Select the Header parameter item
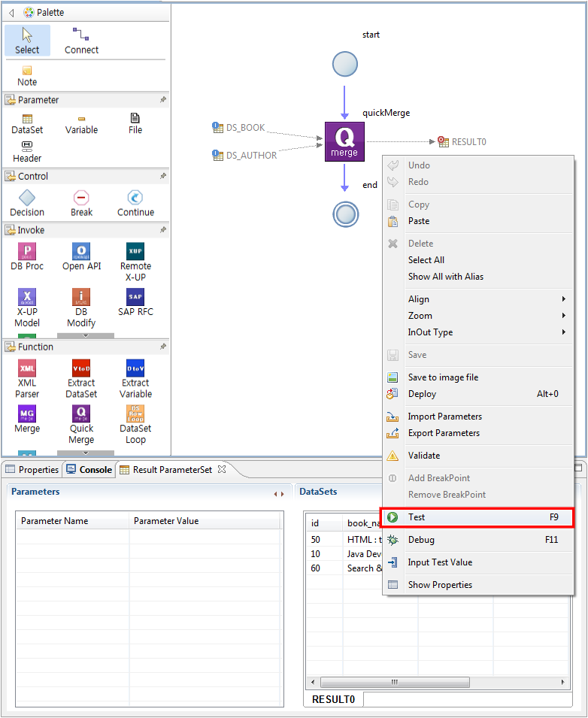 (27, 153)
